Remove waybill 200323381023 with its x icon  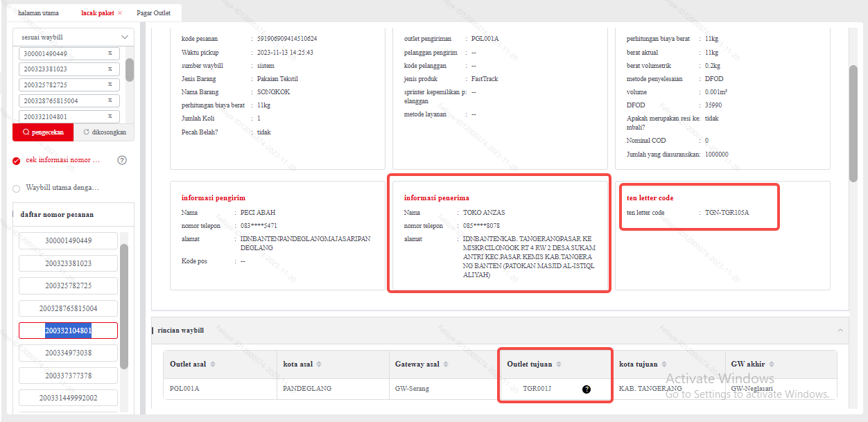coord(110,69)
